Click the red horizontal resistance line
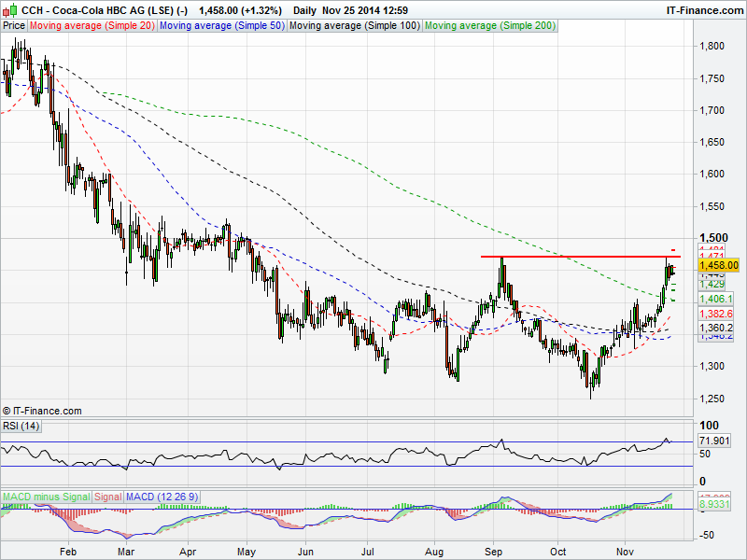The image size is (747, 560). point(579,256)
